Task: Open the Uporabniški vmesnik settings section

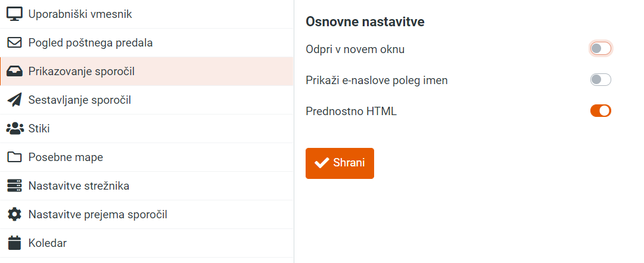Action: click(x=147, y=14)
